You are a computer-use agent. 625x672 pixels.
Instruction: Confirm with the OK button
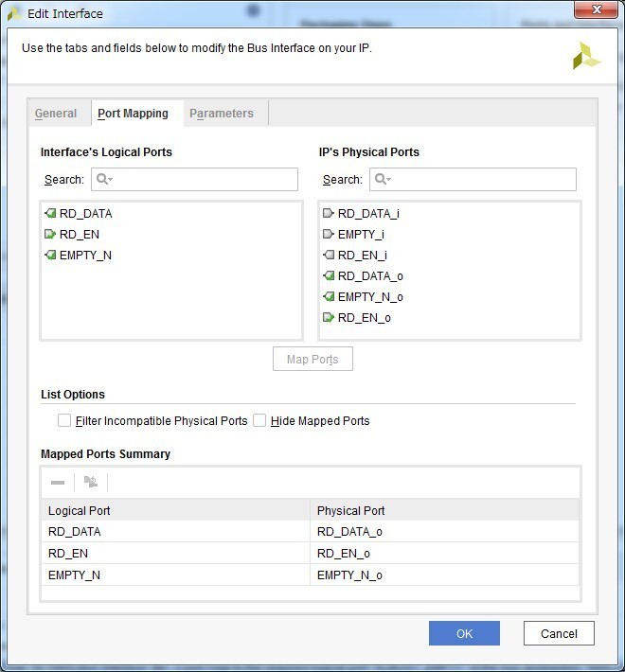click(464, 633)
